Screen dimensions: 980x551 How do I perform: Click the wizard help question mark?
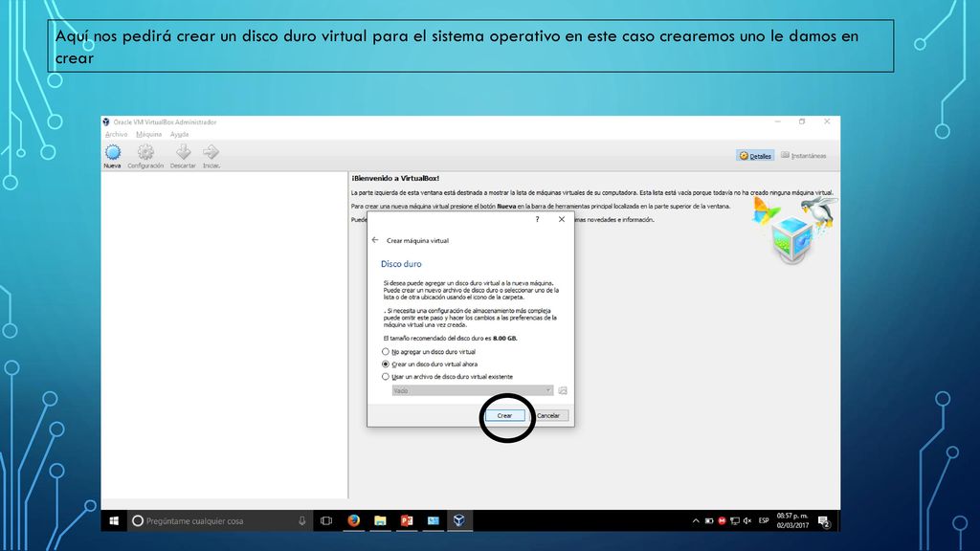point(538,219)
